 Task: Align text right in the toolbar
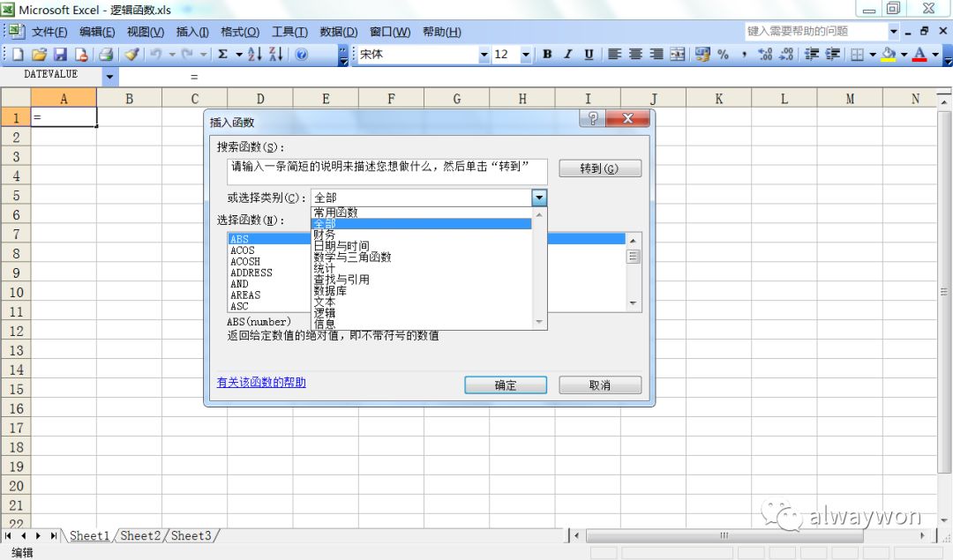657,54
